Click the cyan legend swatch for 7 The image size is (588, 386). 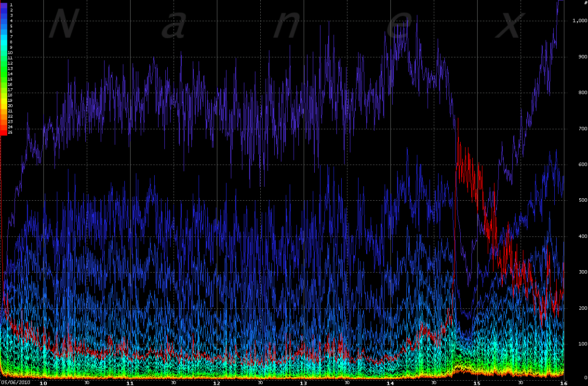coord(3,36)
